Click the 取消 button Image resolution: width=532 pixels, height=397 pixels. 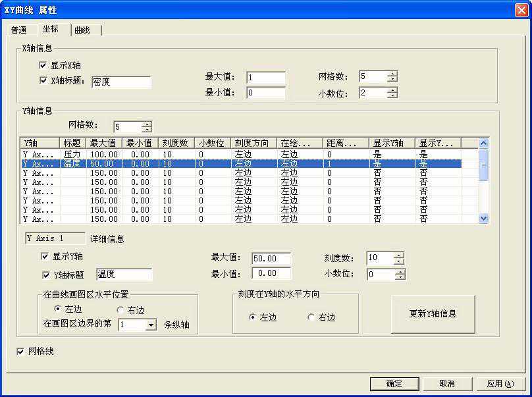(x=447, y=384)
